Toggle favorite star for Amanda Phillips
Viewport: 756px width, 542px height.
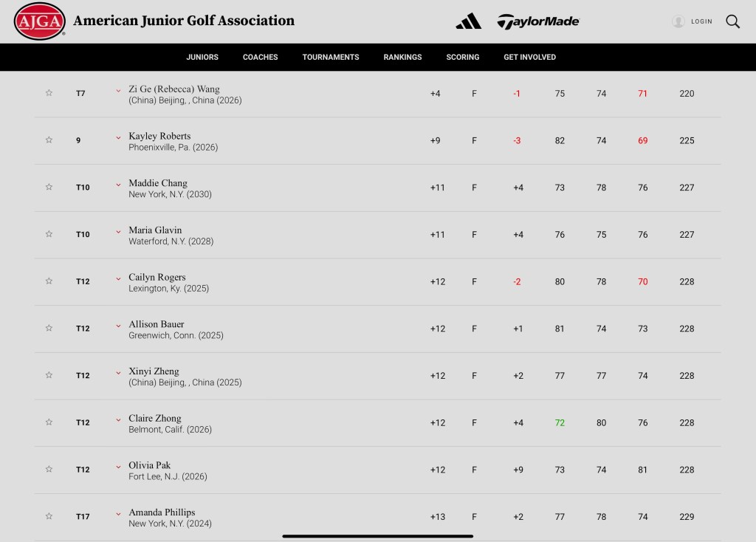point(49,516)
